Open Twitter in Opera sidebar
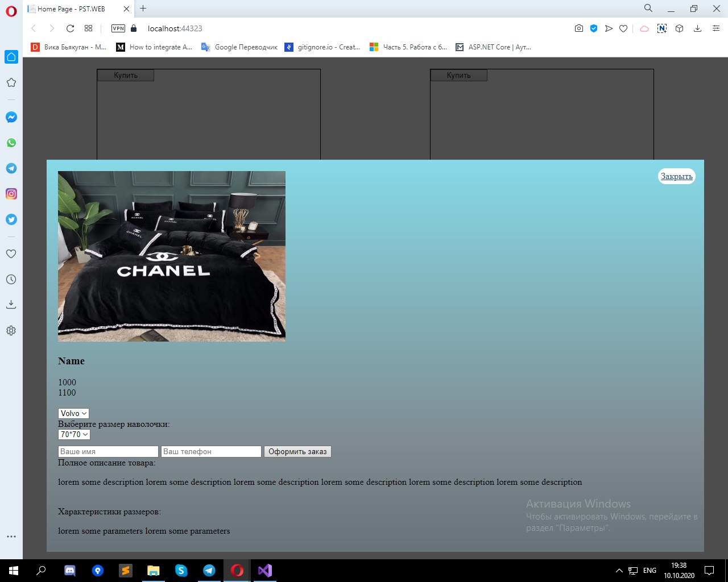Viewport: 728px width, 582px height. point(11,219)
